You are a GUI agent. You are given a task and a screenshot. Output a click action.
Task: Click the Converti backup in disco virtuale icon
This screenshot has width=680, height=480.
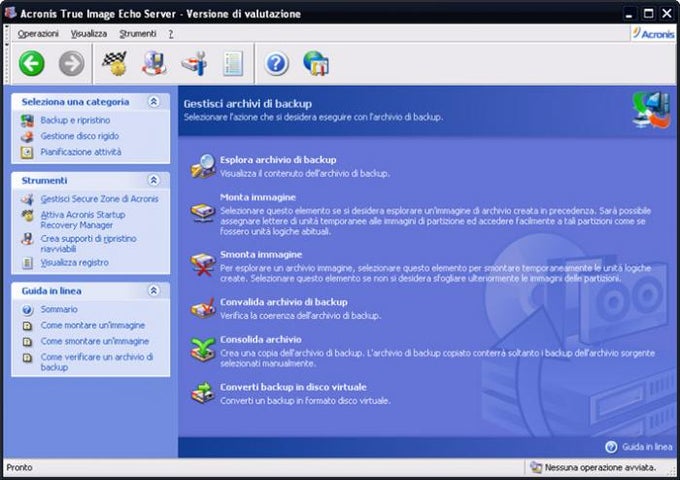tap(203, 393)
